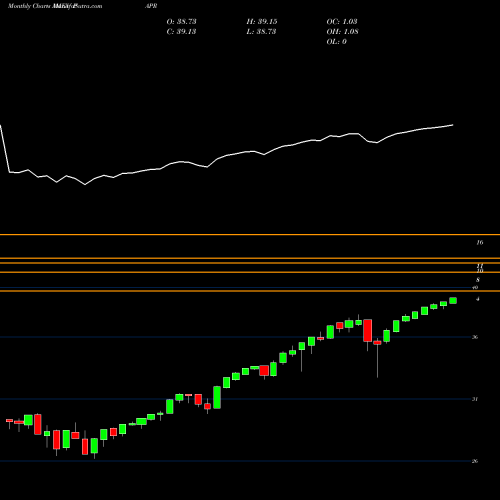
Task: Select the 8 label on the right axis
Action: [478, 280]
